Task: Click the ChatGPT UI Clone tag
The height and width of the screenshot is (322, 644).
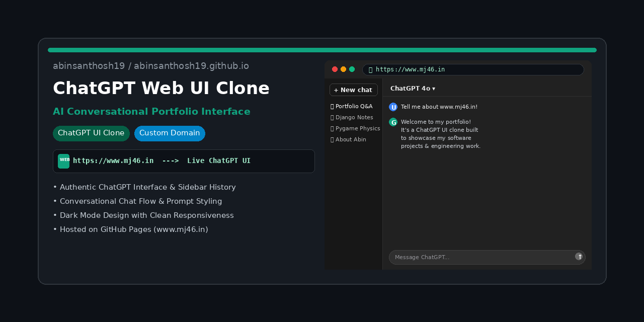Action: click(x=91, y=133)
